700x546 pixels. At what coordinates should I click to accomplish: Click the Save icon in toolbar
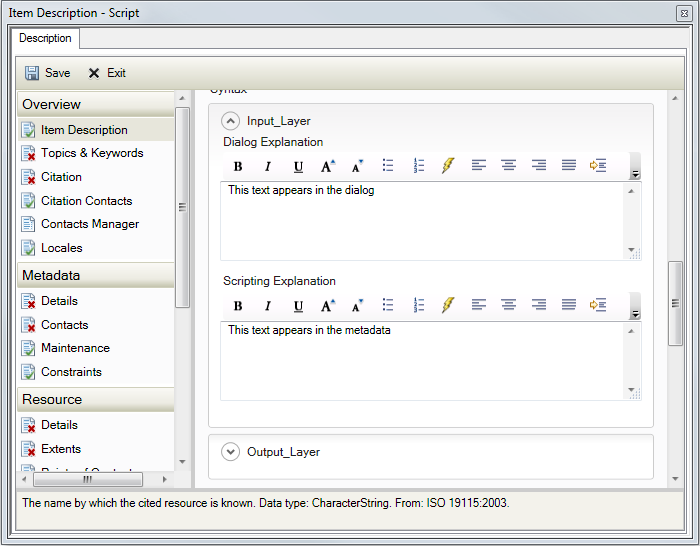coord(32,73)
